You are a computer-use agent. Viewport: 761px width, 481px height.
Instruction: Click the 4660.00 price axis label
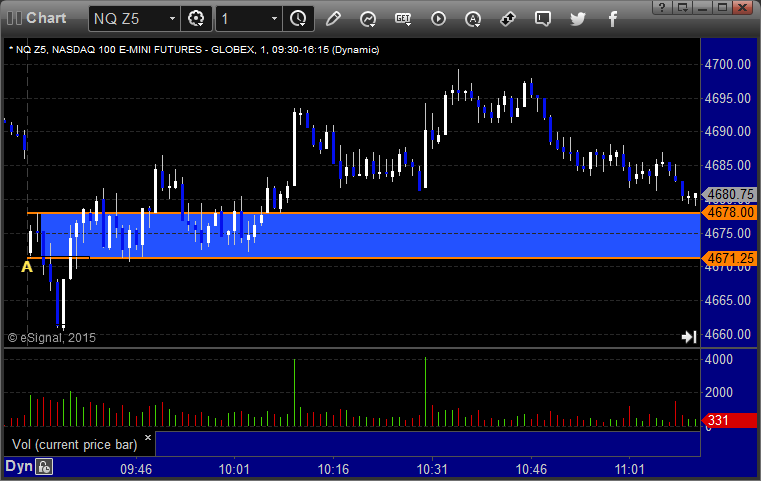click(728, 334)
